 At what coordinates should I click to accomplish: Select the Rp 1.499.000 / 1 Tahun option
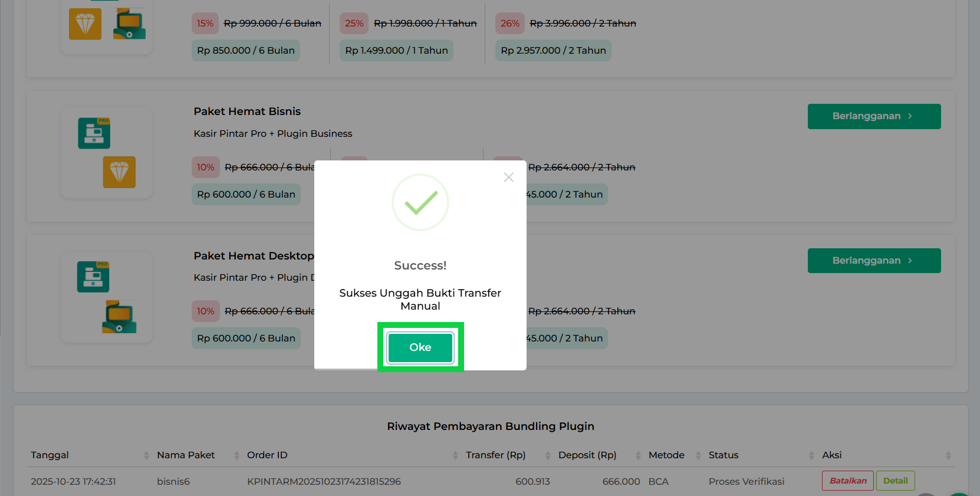coord(396,51)
